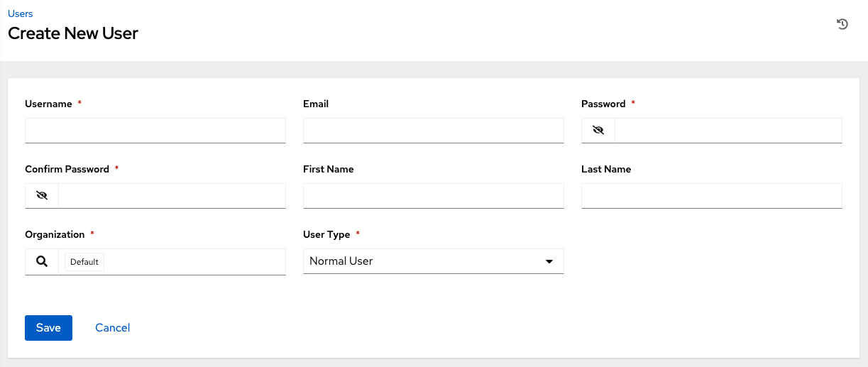Click the Last Name input box
868x367 pixels.
point(711,196)
